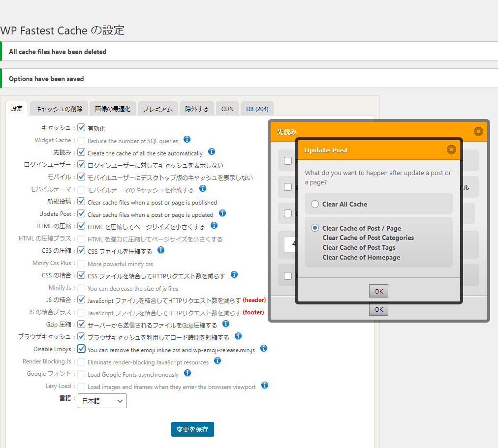Tick first checkbox in 先読み dialog

coord(288,161)
